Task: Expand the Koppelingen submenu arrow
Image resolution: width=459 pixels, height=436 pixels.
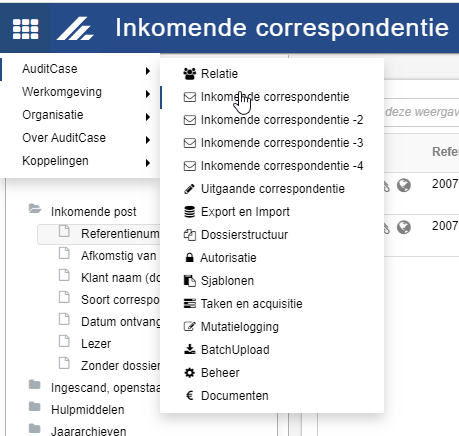Action: [x=148, y=163]
